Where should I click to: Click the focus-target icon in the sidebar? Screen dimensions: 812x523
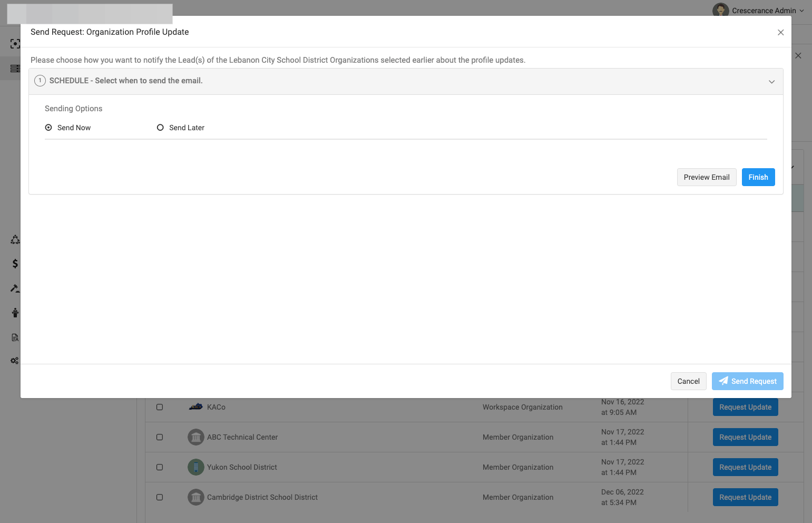[x=15, y=44]
